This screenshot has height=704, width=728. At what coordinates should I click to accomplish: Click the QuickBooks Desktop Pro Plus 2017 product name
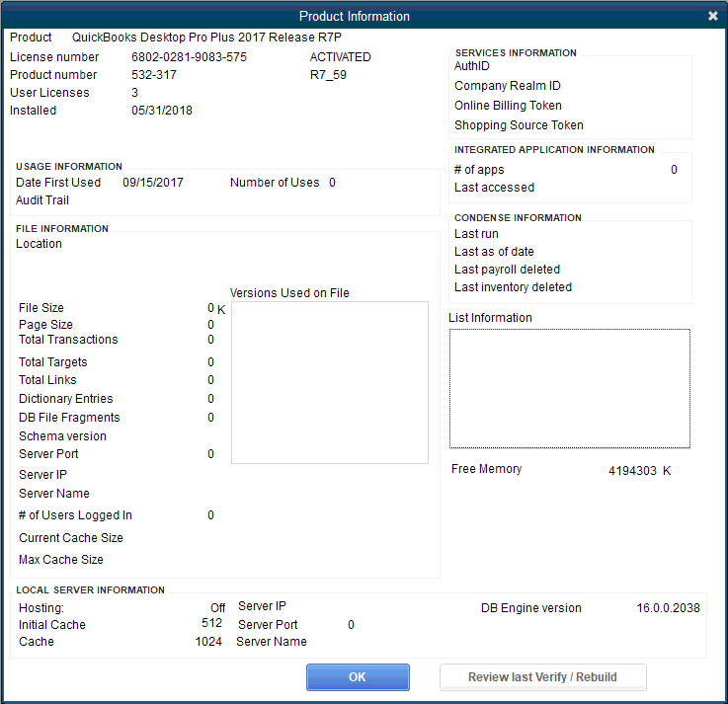click(x=206, y=38)
